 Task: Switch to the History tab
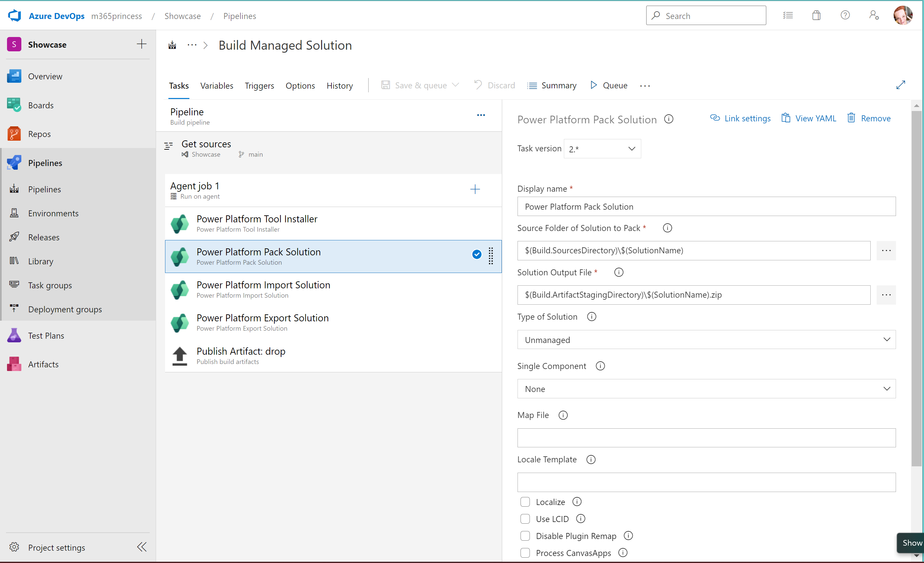pyautogui.click(x=339, y=85)
